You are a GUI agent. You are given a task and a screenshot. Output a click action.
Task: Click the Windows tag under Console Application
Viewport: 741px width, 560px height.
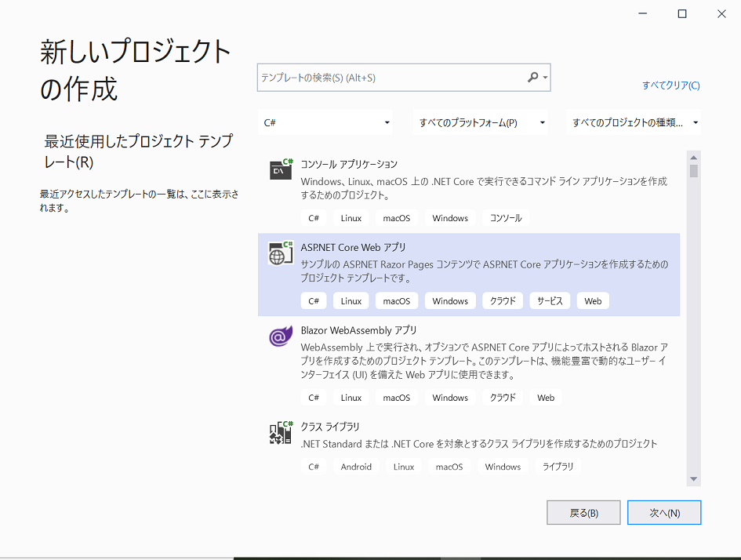click(450, 218)
